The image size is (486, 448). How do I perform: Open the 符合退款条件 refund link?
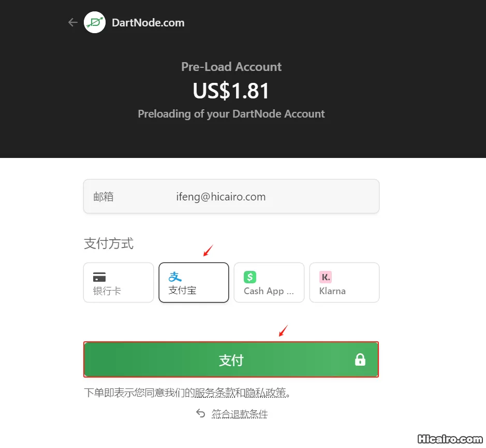click(240, 414)
